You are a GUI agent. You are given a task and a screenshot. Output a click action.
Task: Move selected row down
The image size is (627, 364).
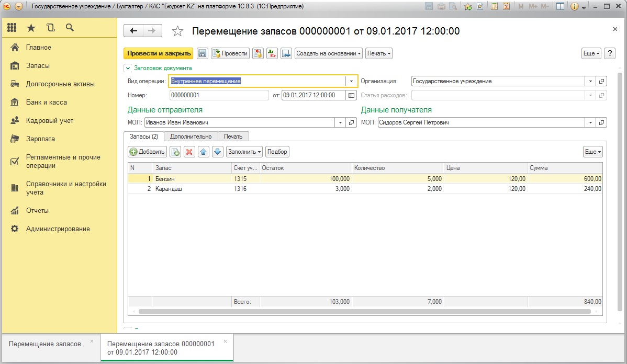pos(218,152)
